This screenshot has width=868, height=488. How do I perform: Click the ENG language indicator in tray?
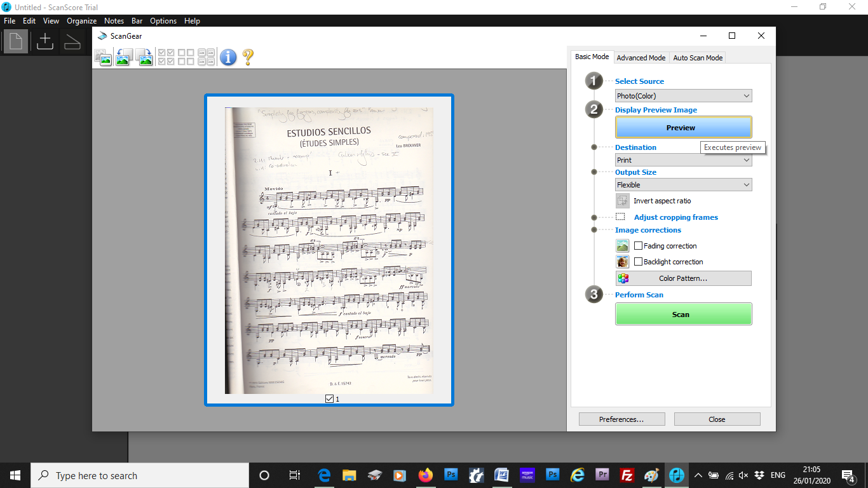(778, 475)
